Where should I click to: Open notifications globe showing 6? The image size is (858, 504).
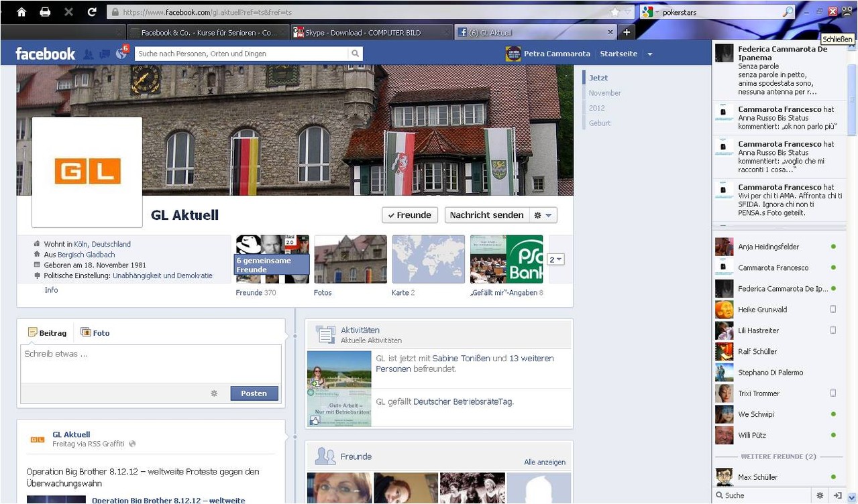121,53
